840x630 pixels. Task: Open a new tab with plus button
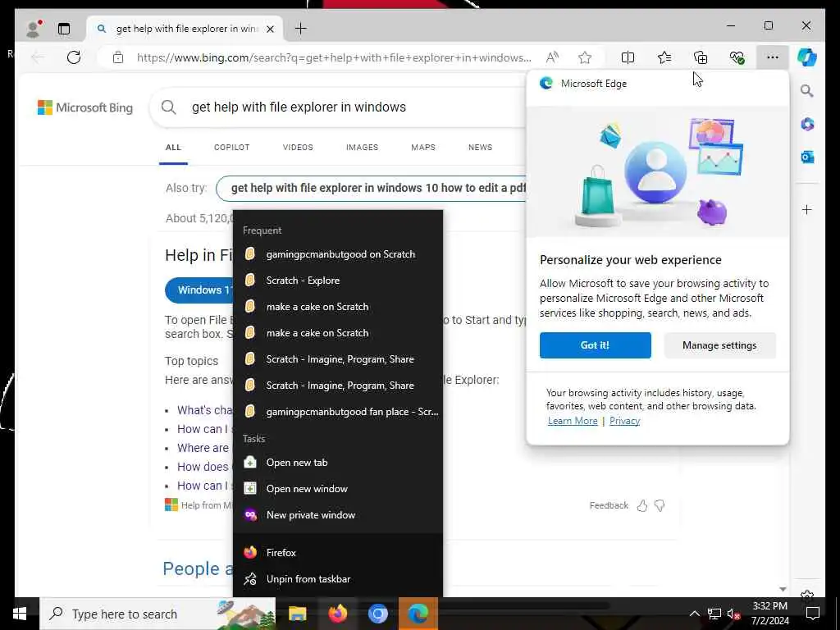tap(301, 29)
